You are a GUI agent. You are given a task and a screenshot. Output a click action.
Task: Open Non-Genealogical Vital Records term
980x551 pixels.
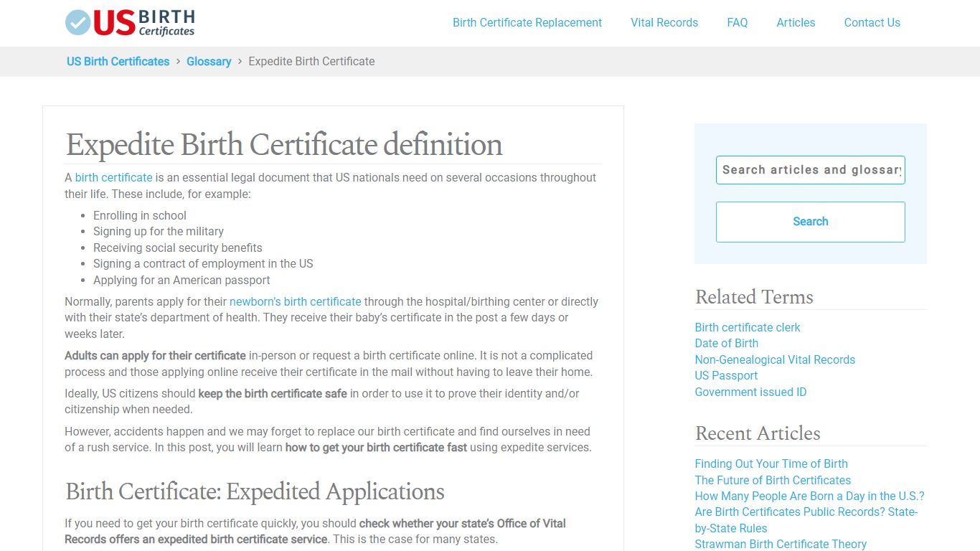(775, 359)
